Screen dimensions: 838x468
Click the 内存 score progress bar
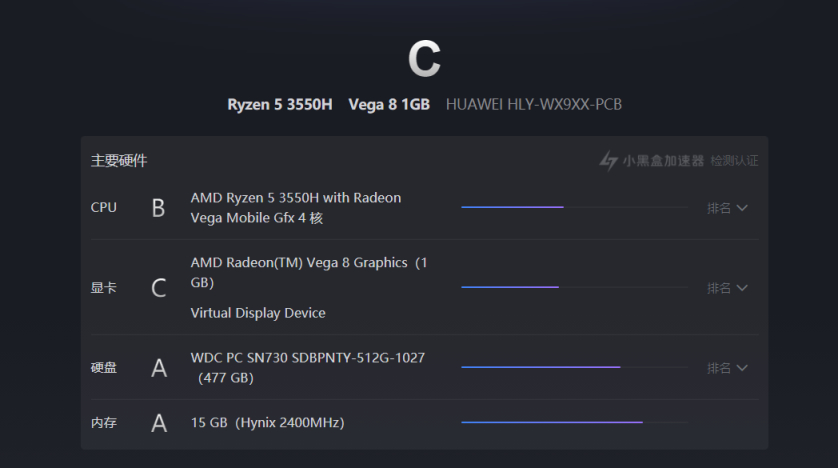coord(573,422)
